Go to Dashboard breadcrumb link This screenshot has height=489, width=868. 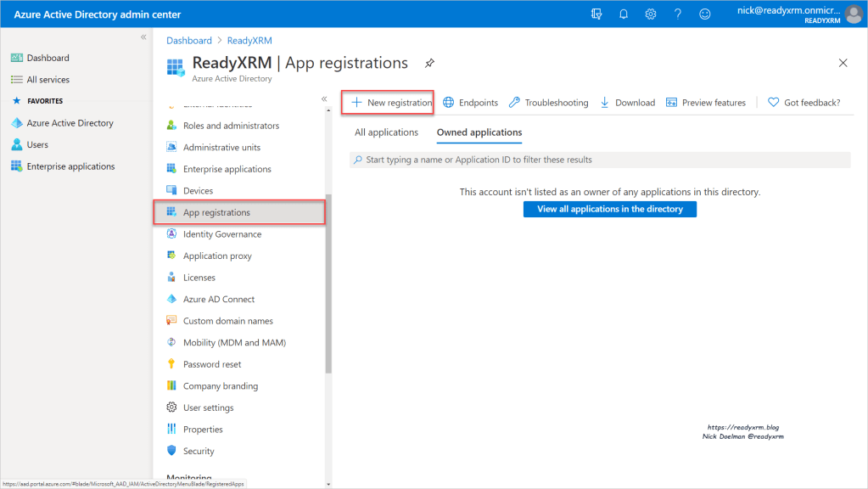pyautogui.click(x=189, y=41)
